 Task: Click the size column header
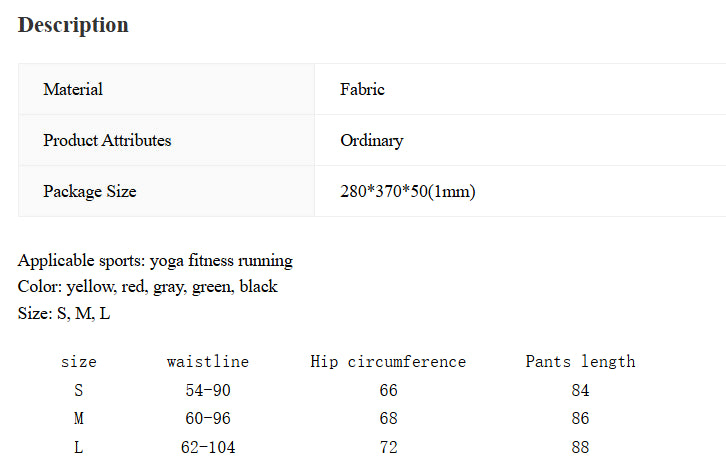pyautogui.click(x=79, y=362)
